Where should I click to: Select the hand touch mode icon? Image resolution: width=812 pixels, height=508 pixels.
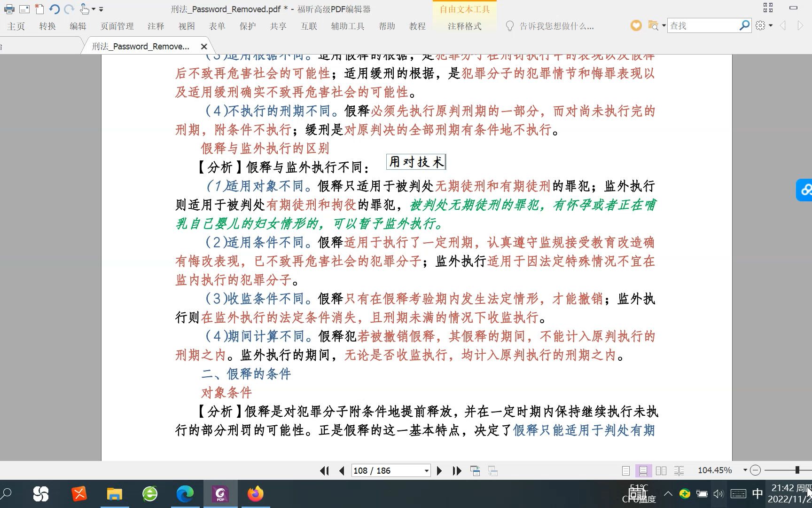click(85, 8)
